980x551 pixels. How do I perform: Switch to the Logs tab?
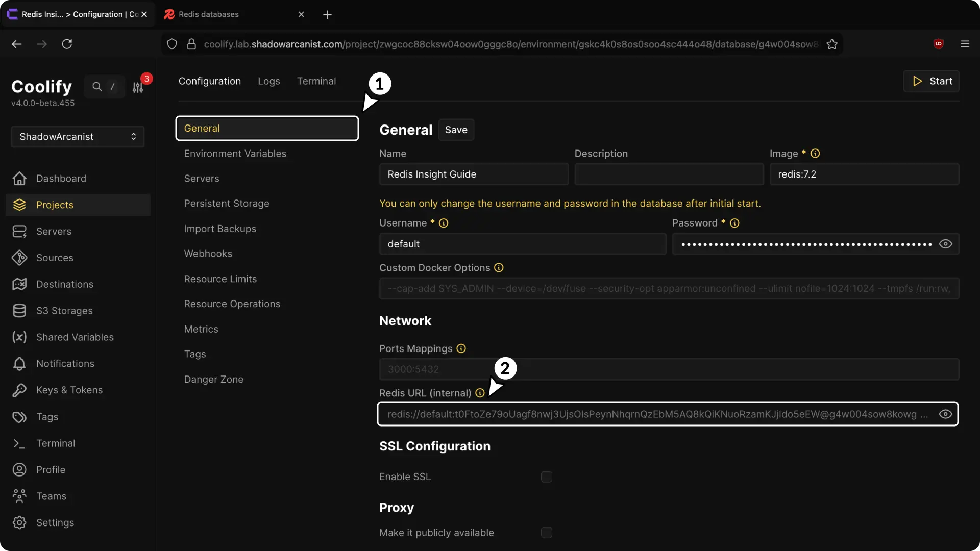coord(268,81)
